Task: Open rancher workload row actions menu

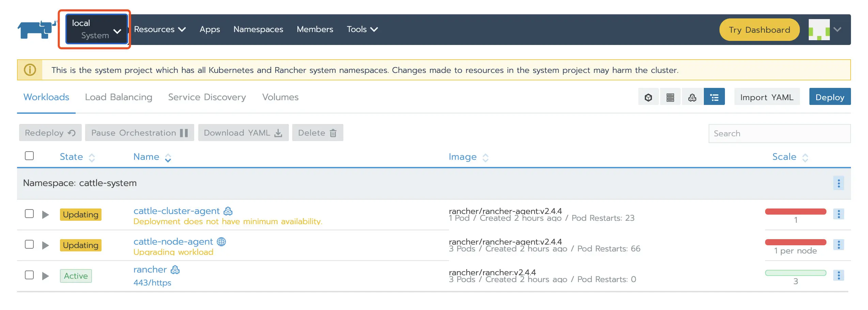Action: (838, 275)
